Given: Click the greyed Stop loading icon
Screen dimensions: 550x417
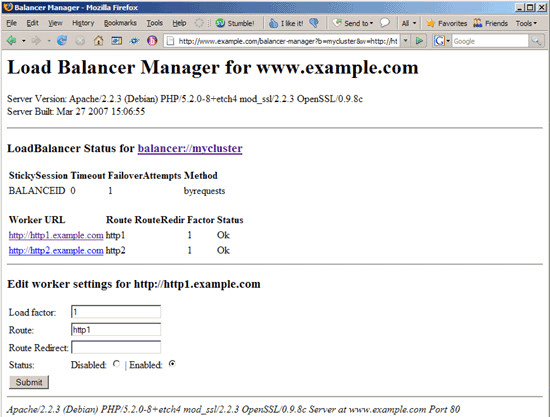Looking at the screenshot, I should 80,41.
